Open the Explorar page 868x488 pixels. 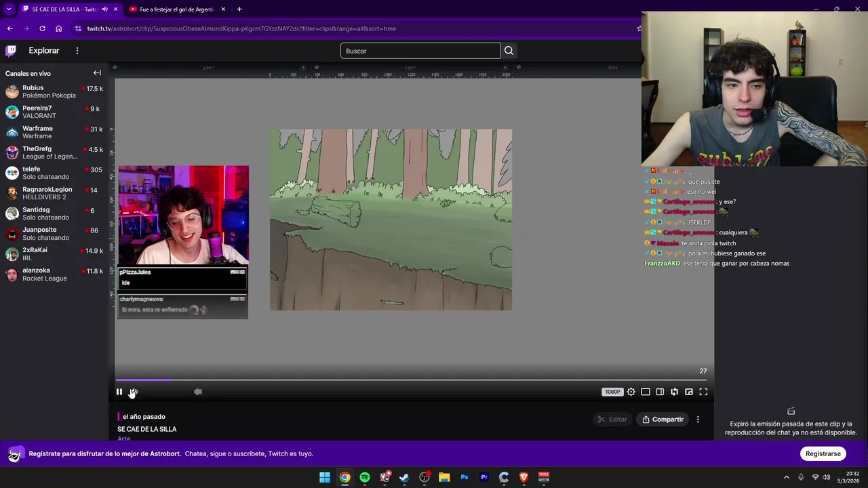tap(44, 51)
